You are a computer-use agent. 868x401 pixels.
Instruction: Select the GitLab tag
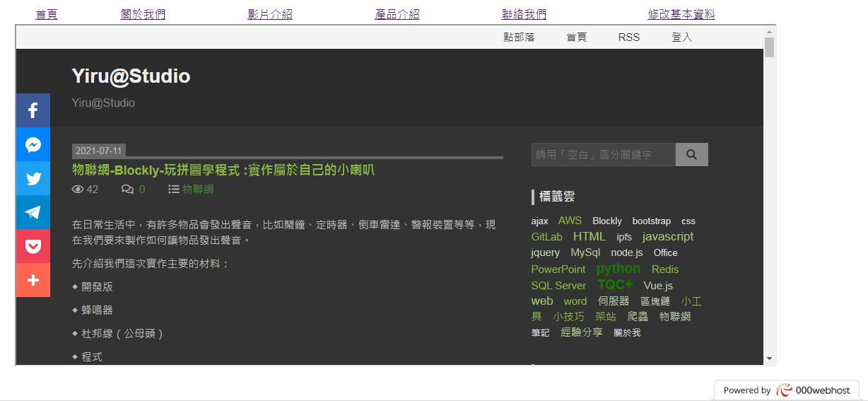[x=547, y=237]
